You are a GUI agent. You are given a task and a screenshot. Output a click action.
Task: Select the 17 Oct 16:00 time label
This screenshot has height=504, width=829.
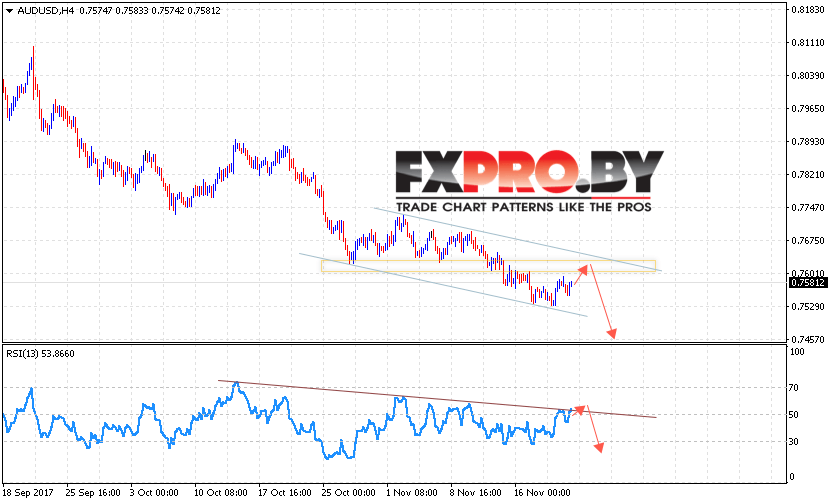[285, 493]
